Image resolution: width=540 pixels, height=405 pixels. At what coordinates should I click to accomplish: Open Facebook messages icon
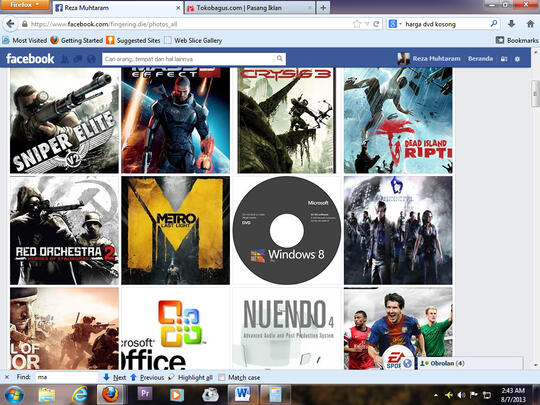click(x=78, y=59)
